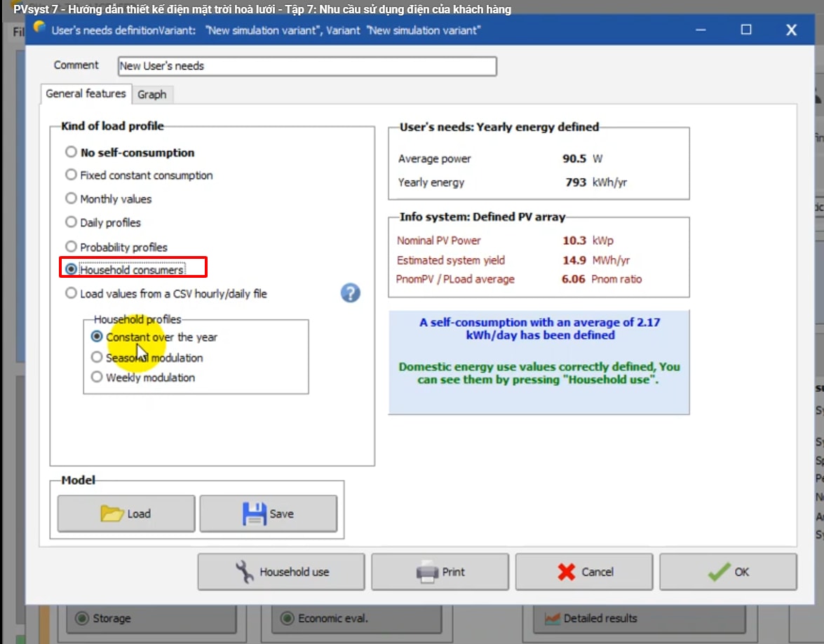Image resolution: width=824 pixels, height=644 pixels.
Task: Click the Economic eval. green indicator icon
Action: (x=287, y=618)
